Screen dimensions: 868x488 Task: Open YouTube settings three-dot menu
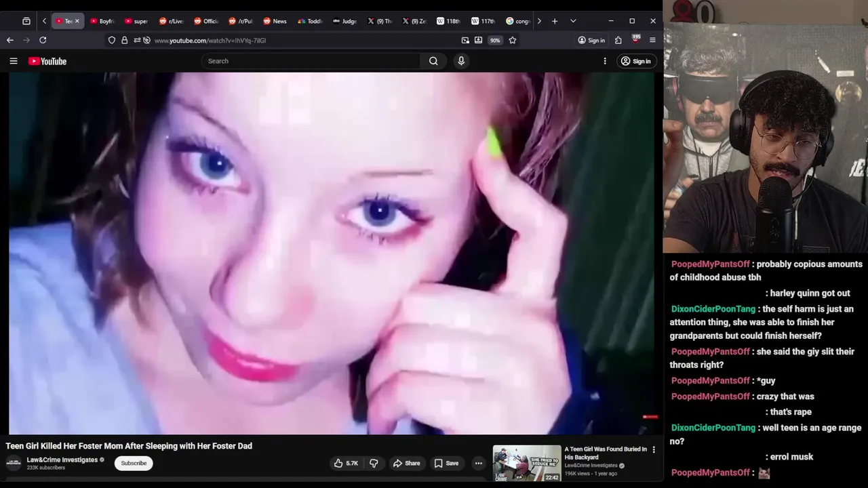[x=605, y=61]
